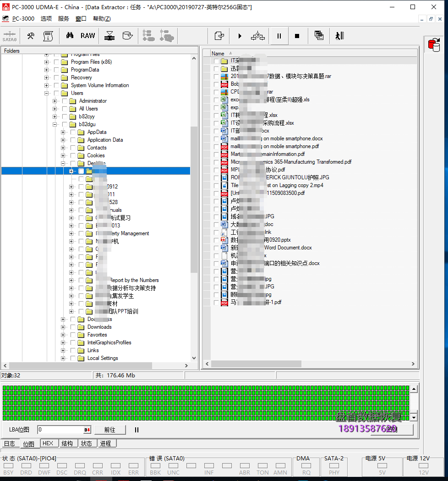Click the Play start button
Screen dimensions: 448x481
coord(240,36)
